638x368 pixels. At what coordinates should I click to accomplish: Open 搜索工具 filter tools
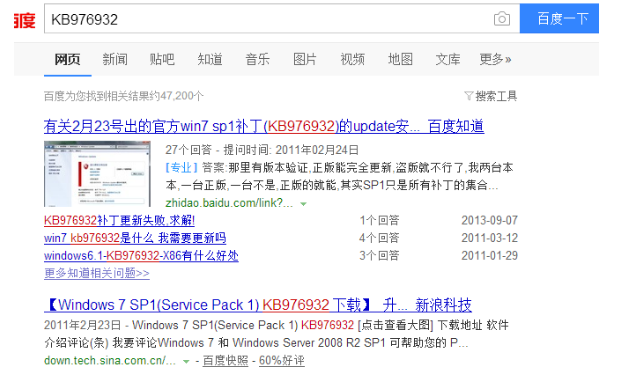(x=491, y=96)
